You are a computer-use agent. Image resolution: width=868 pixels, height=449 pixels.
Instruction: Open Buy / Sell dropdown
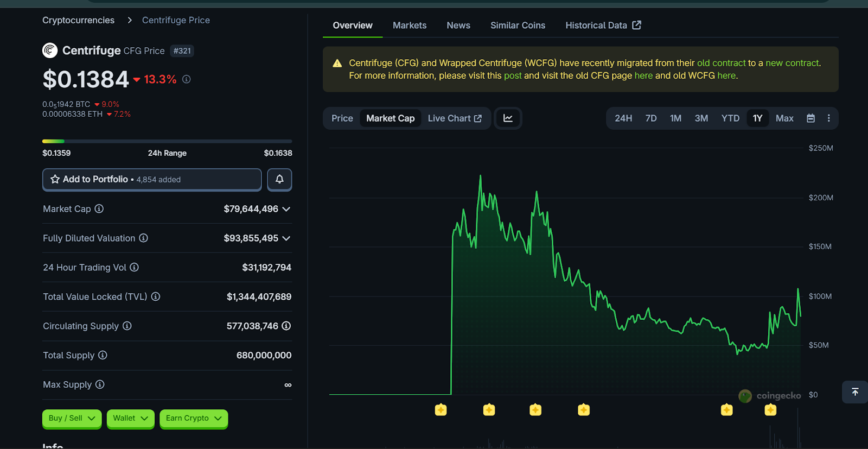point(72,419)
